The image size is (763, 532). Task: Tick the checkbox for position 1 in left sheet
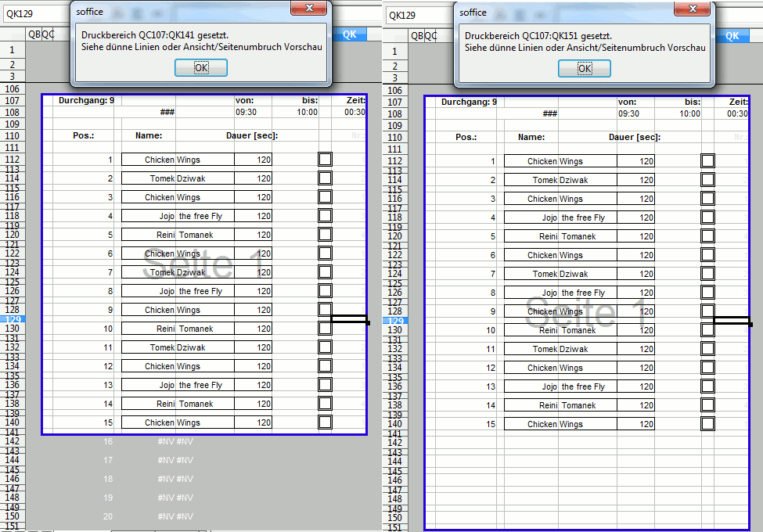pos(325,160)
